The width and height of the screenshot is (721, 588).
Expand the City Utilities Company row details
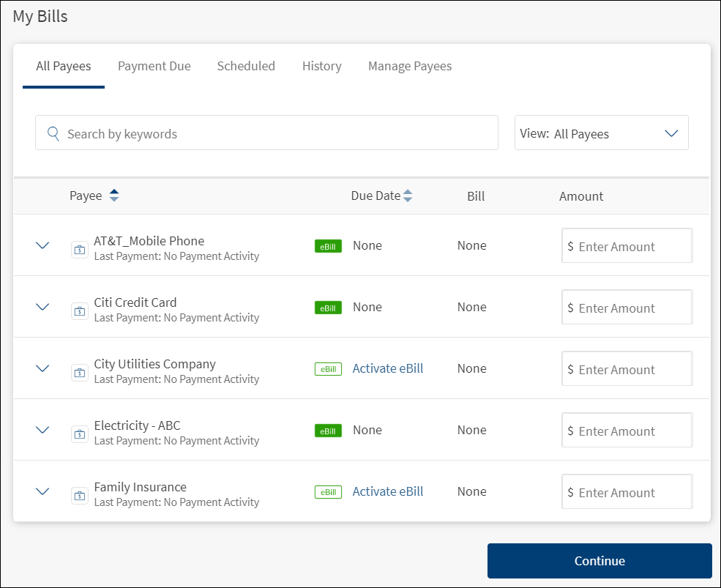(42, 368)
